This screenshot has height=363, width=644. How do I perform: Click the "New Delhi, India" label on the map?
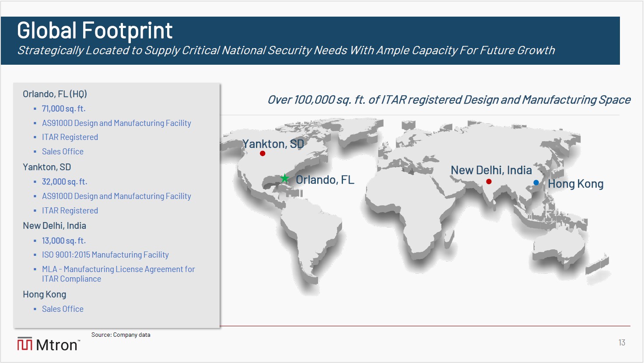coord(491,170)
